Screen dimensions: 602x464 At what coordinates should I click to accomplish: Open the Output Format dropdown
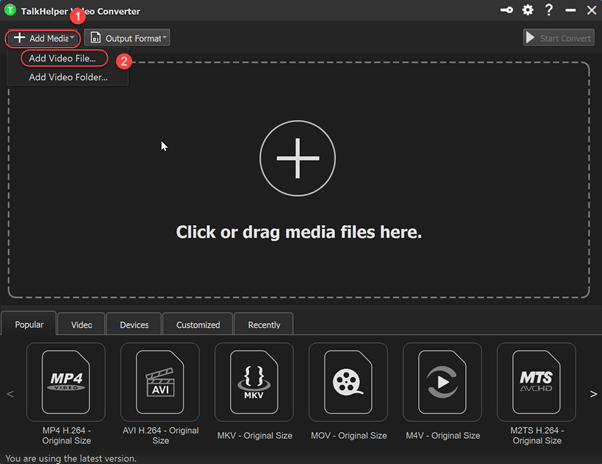[x=127, y=38]
